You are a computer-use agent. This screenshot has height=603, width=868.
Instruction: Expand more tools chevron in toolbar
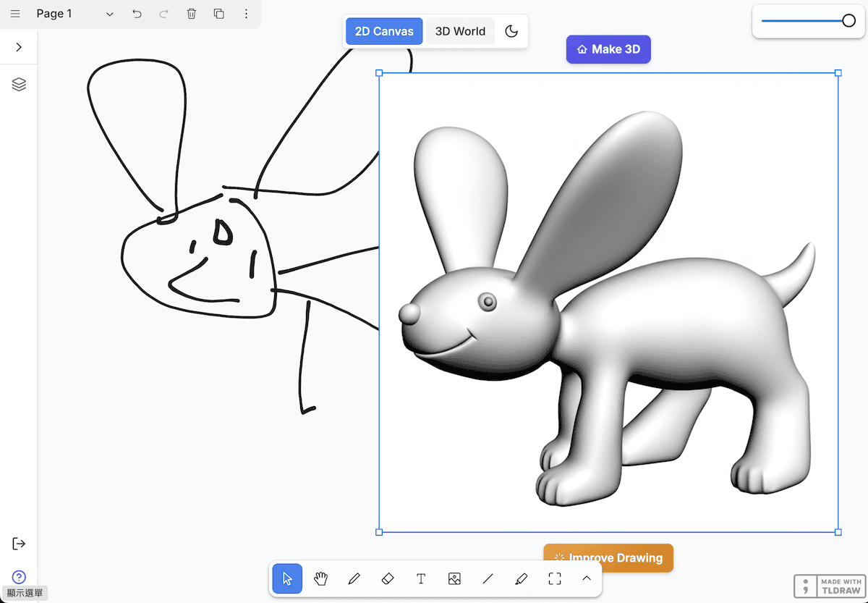click(x=587, y=578)
